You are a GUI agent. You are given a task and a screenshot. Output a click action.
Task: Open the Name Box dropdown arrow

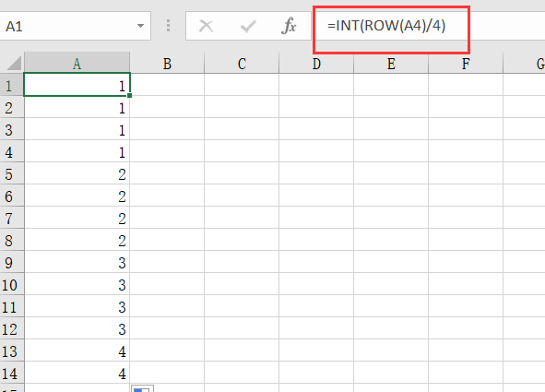[140, 26]
